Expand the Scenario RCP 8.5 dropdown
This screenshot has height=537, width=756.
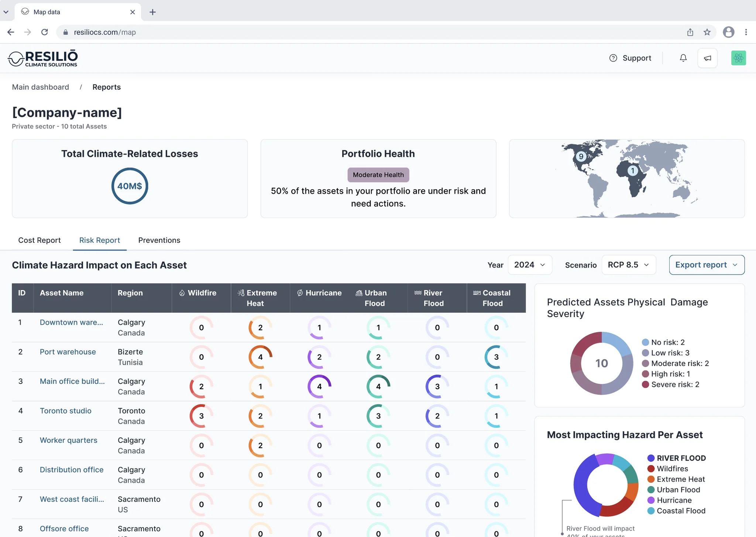click(x=628, y=265)
